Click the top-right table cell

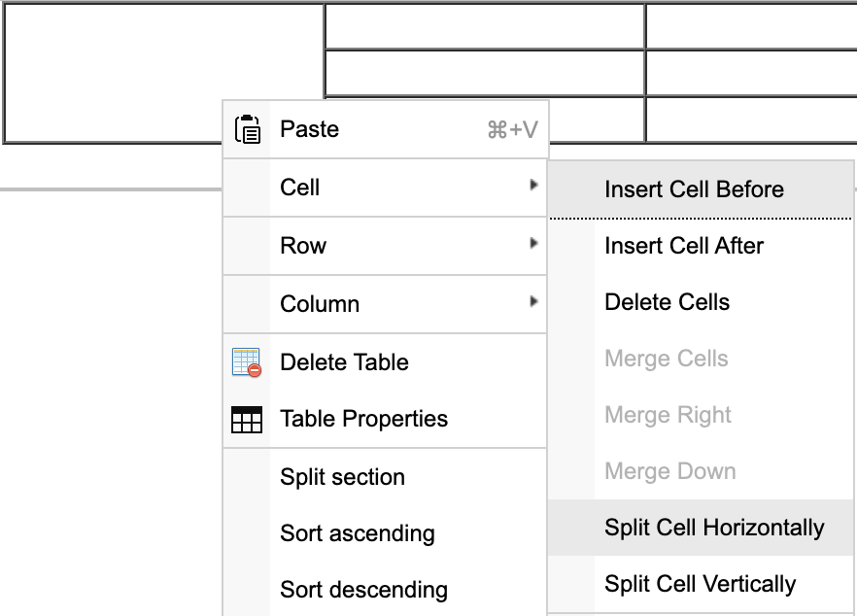(x=753, y=27)
